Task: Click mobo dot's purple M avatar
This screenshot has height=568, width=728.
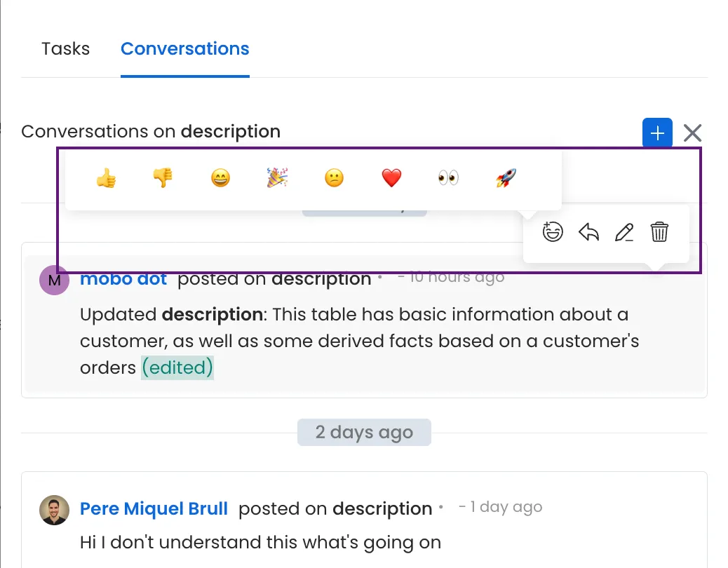Action: click(54, 280)
